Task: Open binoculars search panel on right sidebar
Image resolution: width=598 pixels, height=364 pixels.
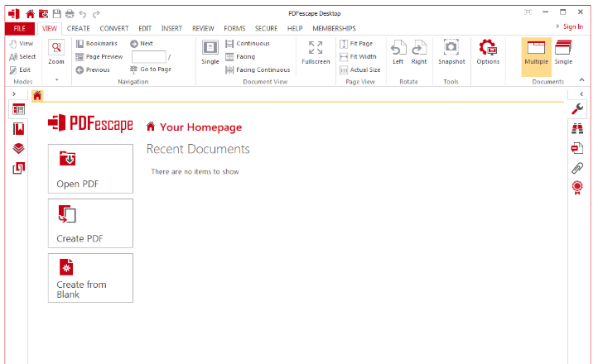Action: click(577, 129)
